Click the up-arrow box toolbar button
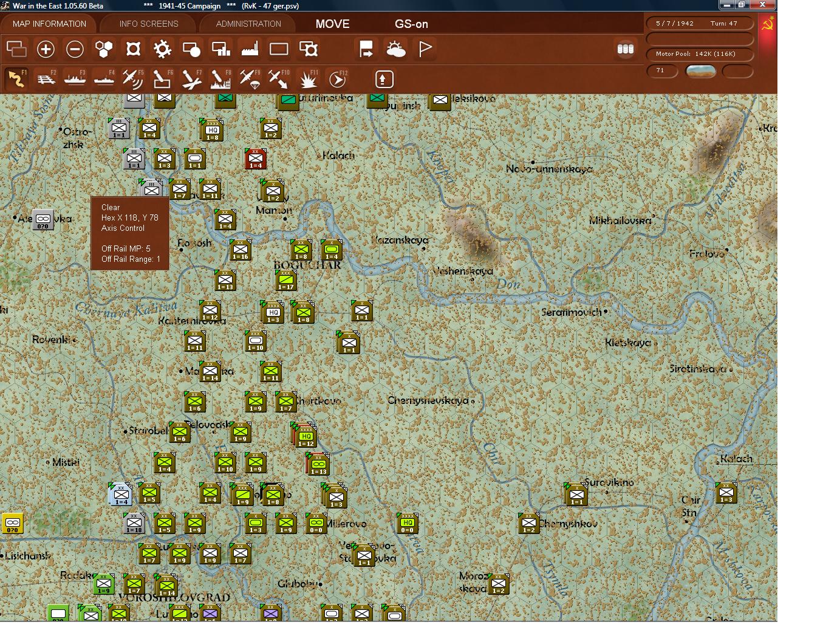The image size is (840, 630). (x=384, y=79)
